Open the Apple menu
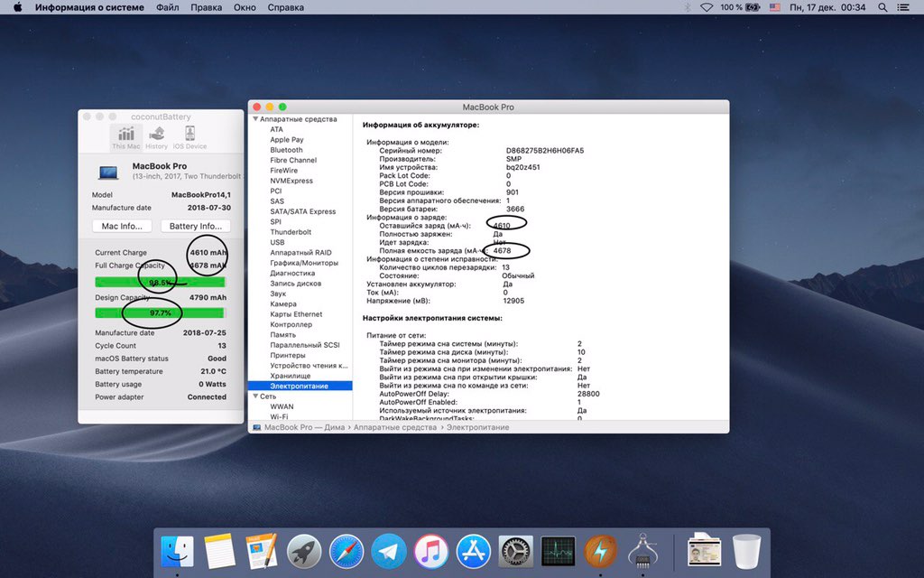 tap(18, 7)
